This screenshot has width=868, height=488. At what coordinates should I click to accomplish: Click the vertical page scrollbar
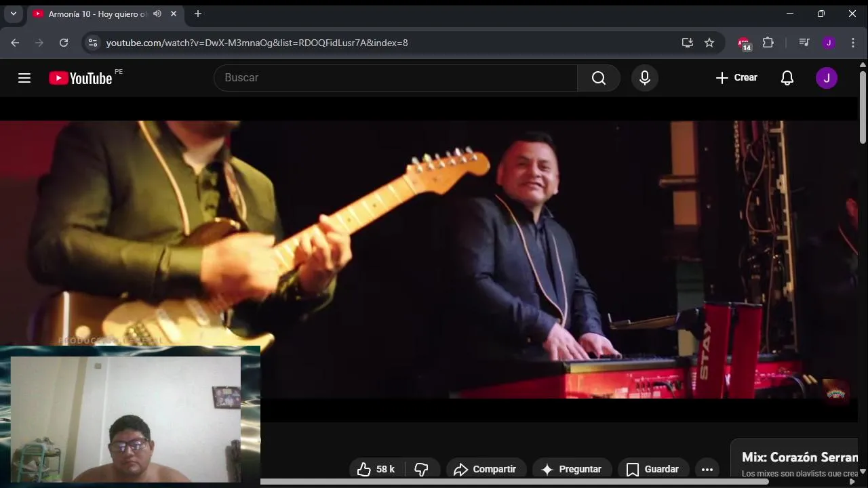pos(863,107)
